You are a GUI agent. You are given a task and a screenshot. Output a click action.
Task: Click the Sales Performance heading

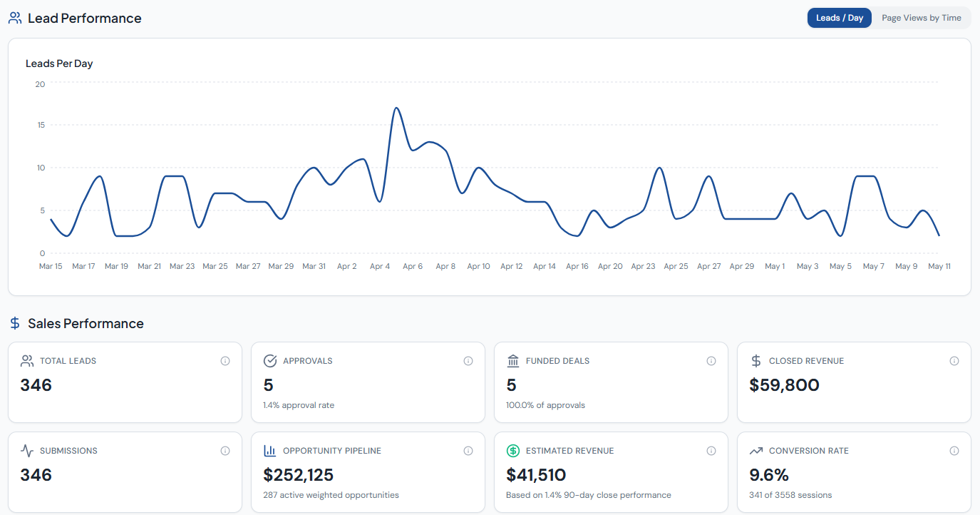86,323
